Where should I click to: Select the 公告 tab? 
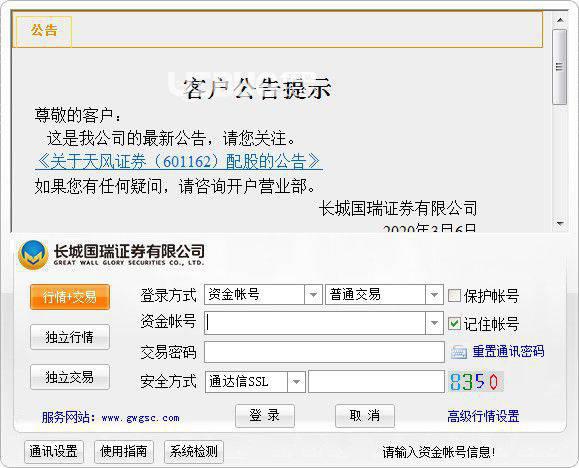point(44,30)
